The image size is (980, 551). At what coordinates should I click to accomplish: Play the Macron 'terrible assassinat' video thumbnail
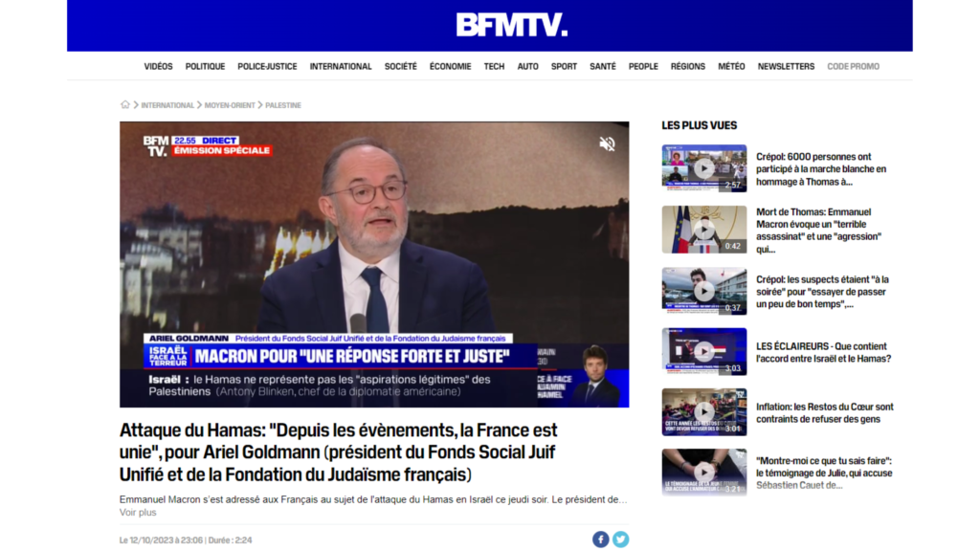(x=703, y=230)
